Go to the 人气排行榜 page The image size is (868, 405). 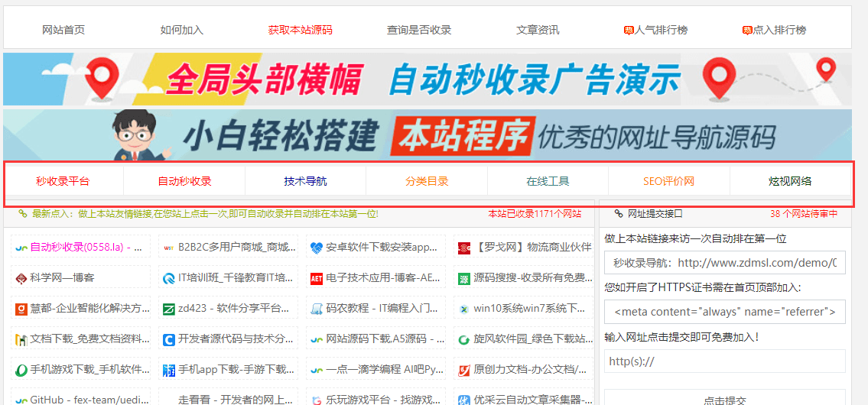655,30
